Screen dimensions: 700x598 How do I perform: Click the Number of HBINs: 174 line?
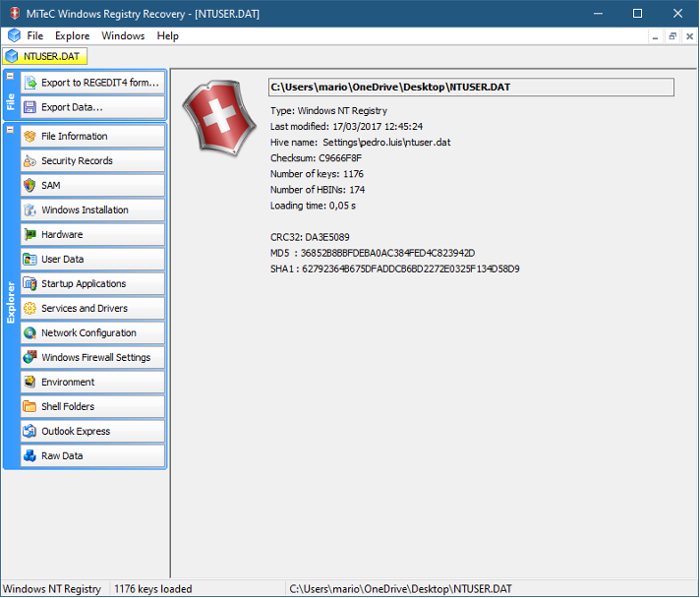pyautogui.click(x=318, y=190)
